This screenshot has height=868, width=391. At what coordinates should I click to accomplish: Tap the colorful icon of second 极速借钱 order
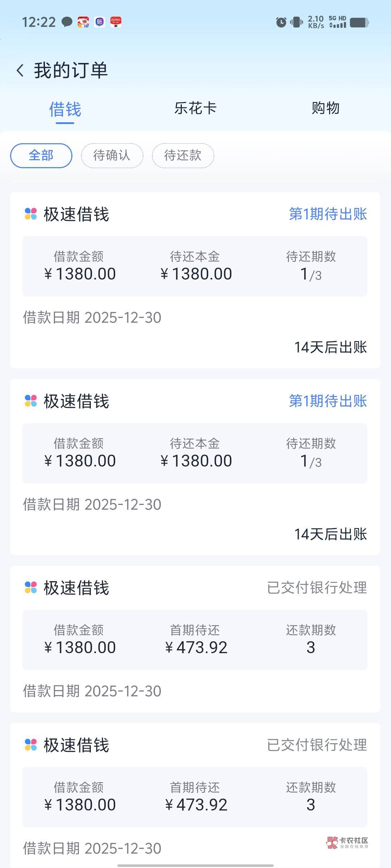coord(31,401)
